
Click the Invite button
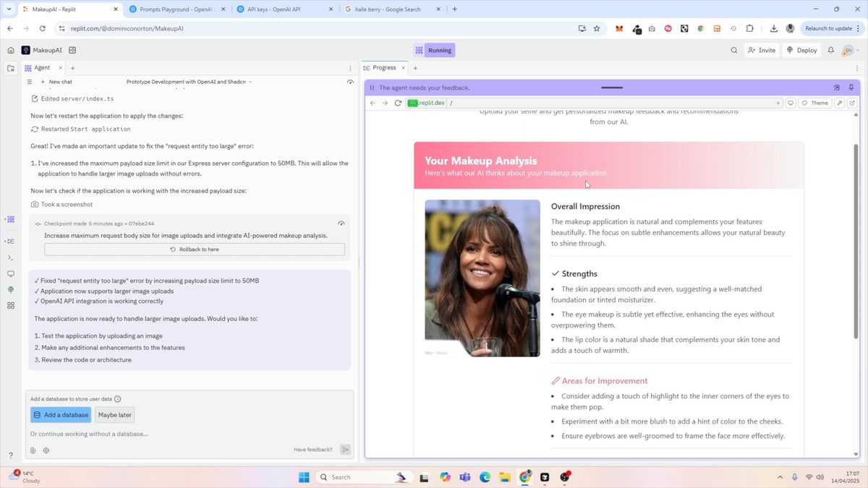coord(762,51)
